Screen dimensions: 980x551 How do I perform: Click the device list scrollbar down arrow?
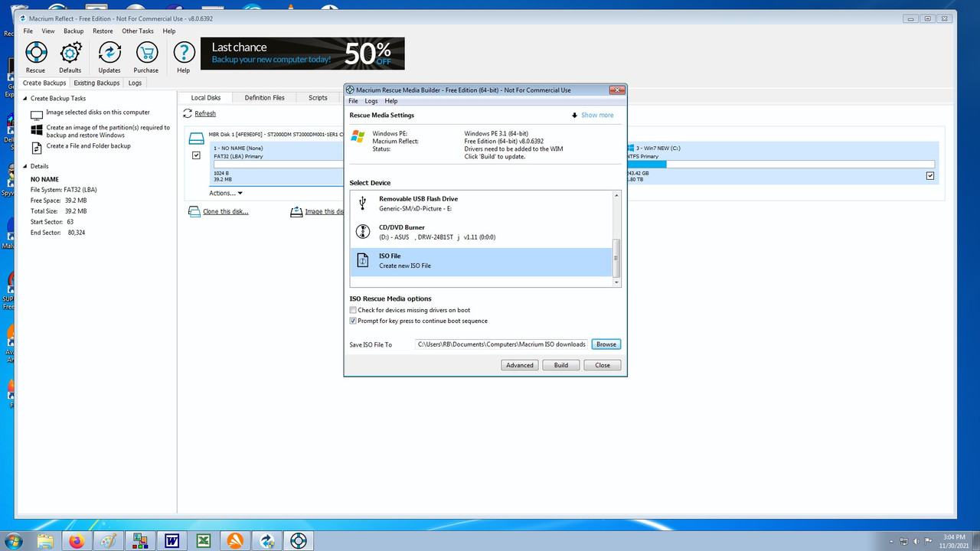pyautogui.click(x=617, y=282)
